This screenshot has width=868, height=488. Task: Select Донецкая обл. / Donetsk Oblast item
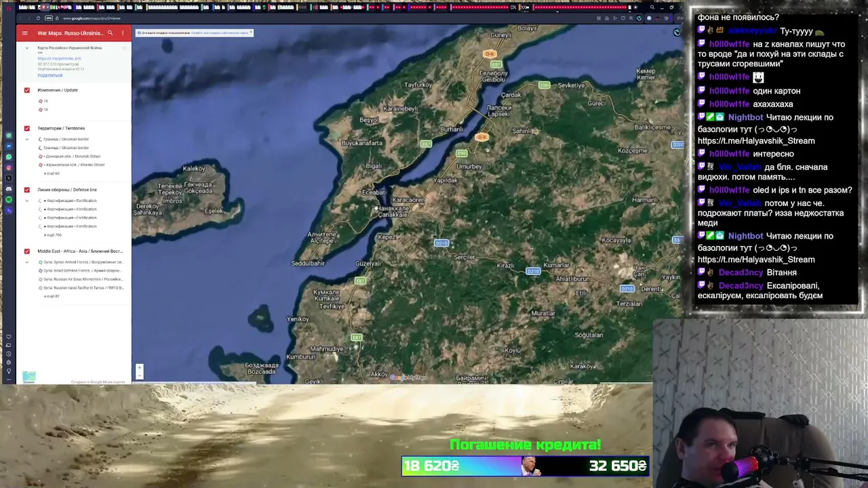coord(72,157)
